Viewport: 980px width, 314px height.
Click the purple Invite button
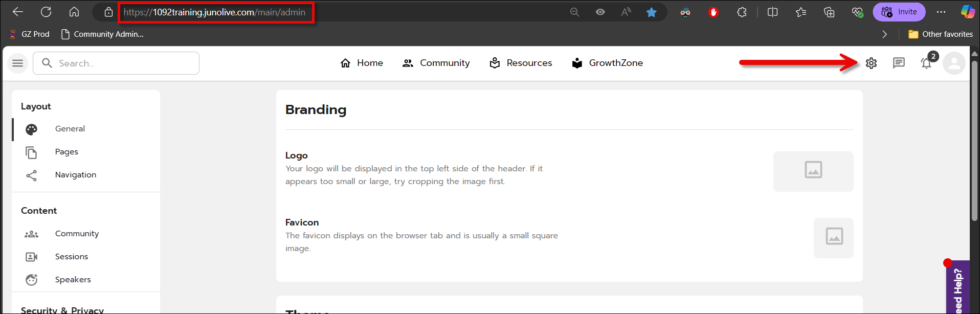pyautogui.click(x=899, y=12)
